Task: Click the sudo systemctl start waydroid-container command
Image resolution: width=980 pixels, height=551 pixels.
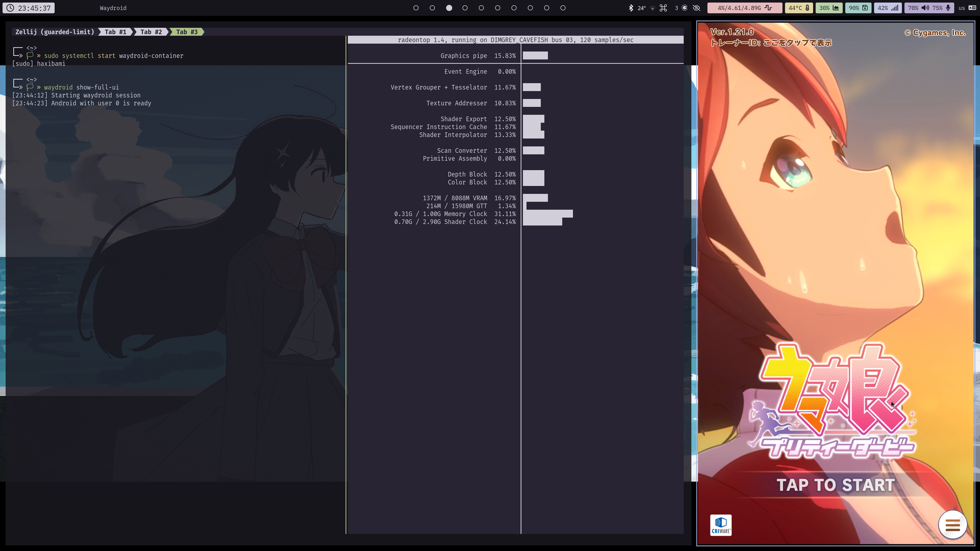Action: (x=113, y=56)
